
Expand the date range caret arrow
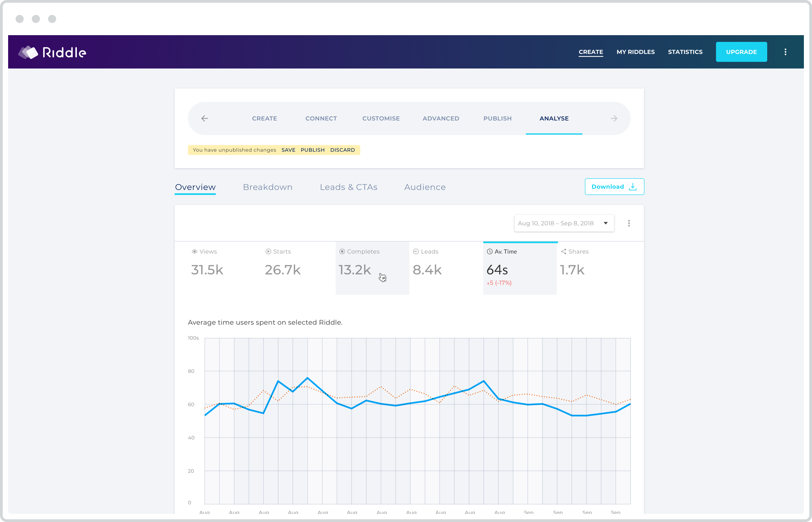[605, 223]
